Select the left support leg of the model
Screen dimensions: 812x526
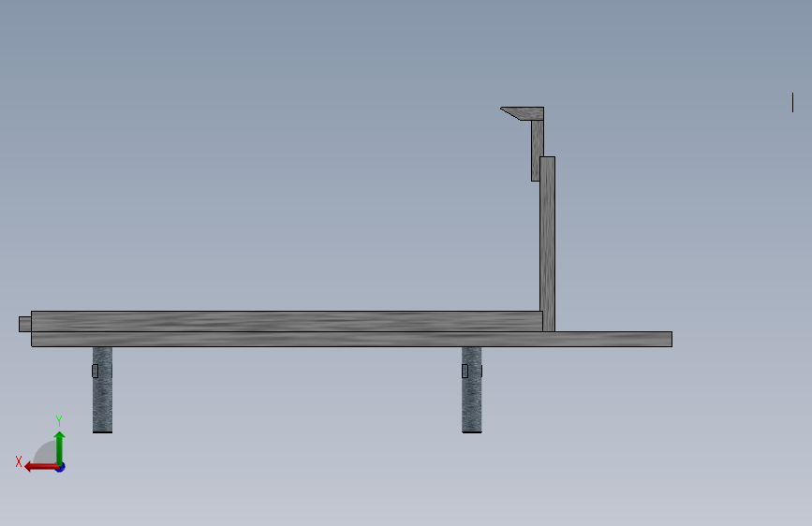coord(102,390)
